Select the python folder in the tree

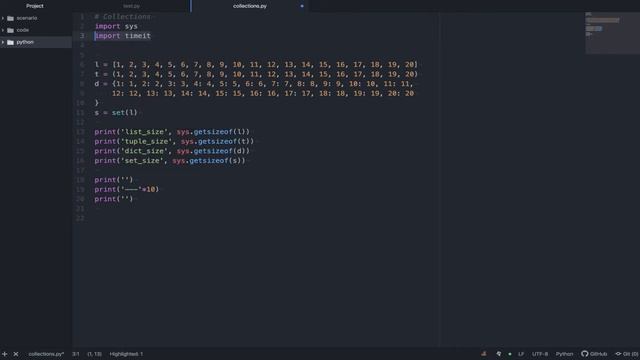click(36, 42)
